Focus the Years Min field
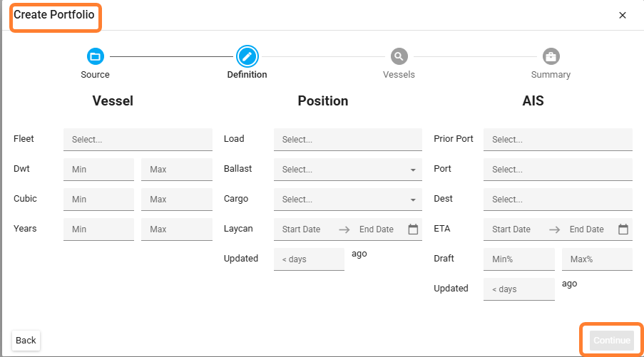Image resolution: width=644 pixels, height=357 pixels. click(x=98, y=229)
